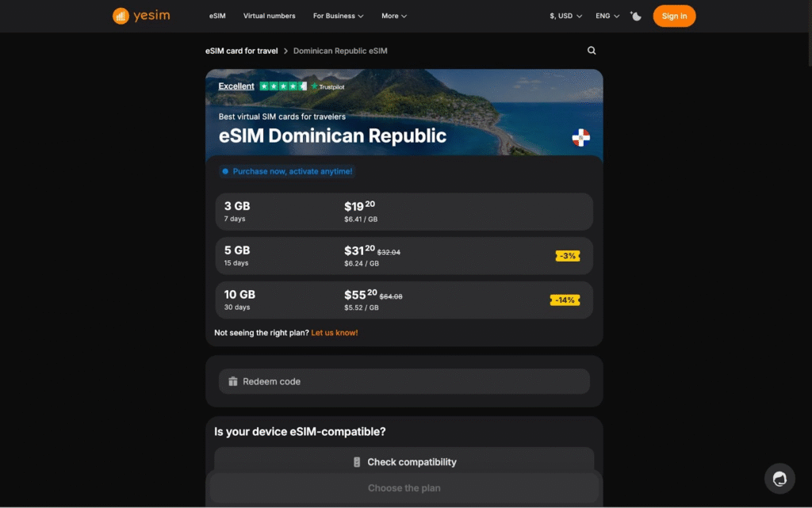Click the Check compatibility button
This screenshot has height=508, width=812.
click(404, 462)
